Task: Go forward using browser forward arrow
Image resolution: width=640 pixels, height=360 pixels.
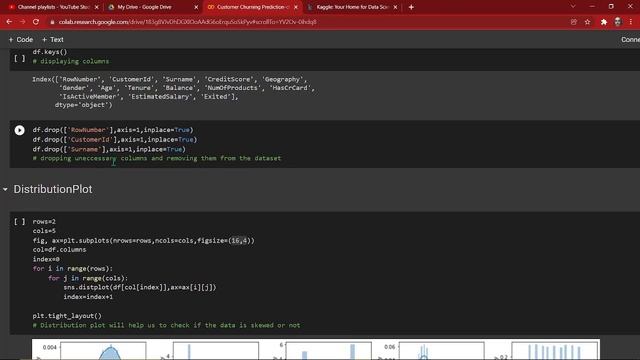Action: pos(22,22)
